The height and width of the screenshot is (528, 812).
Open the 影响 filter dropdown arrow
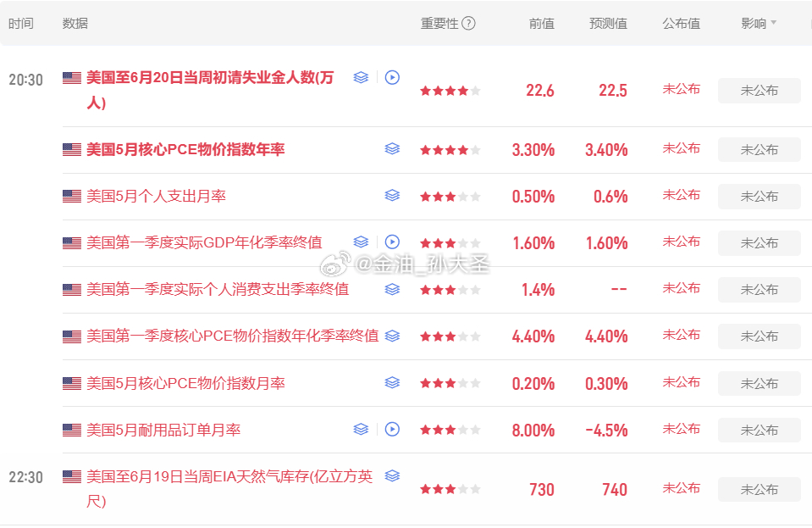[x=774, y=23]
